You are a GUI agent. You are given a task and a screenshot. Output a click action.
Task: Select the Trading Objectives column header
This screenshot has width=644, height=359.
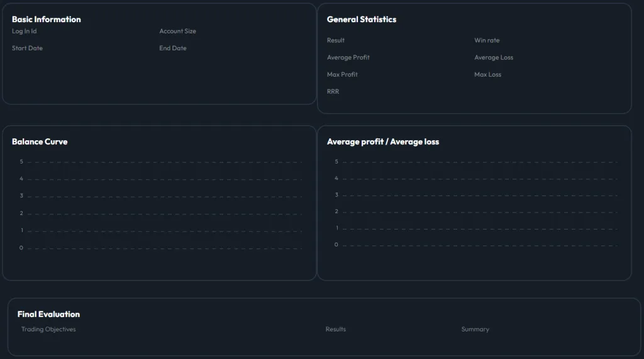pyautogui.click(x=48, y=329)
